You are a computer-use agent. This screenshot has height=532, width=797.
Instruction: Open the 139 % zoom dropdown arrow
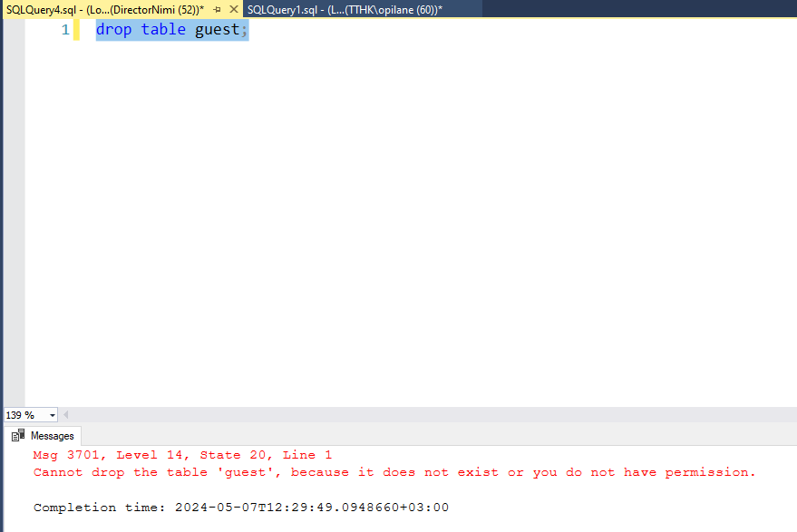(x=53, y=415)
